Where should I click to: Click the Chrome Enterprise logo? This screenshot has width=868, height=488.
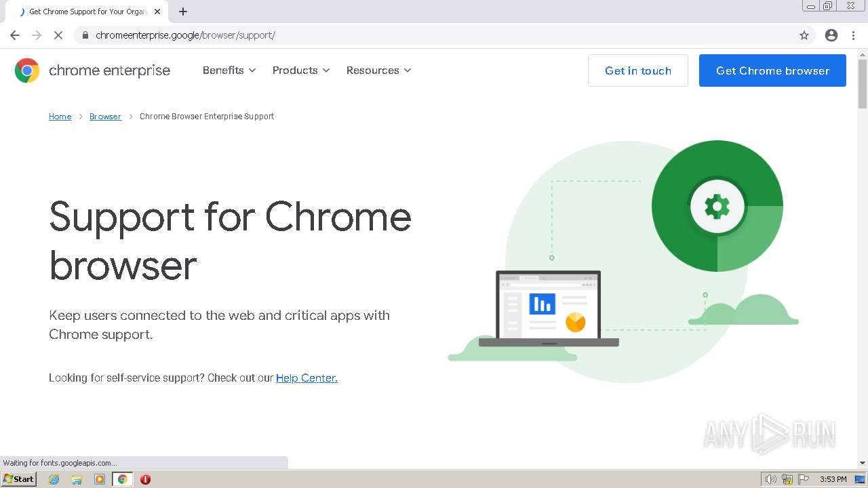point(92,70)
